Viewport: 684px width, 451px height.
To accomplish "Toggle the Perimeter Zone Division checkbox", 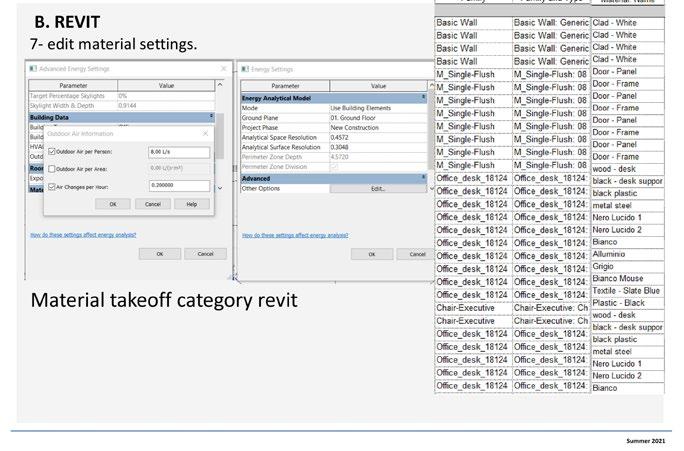I will [x=334, y=167].
